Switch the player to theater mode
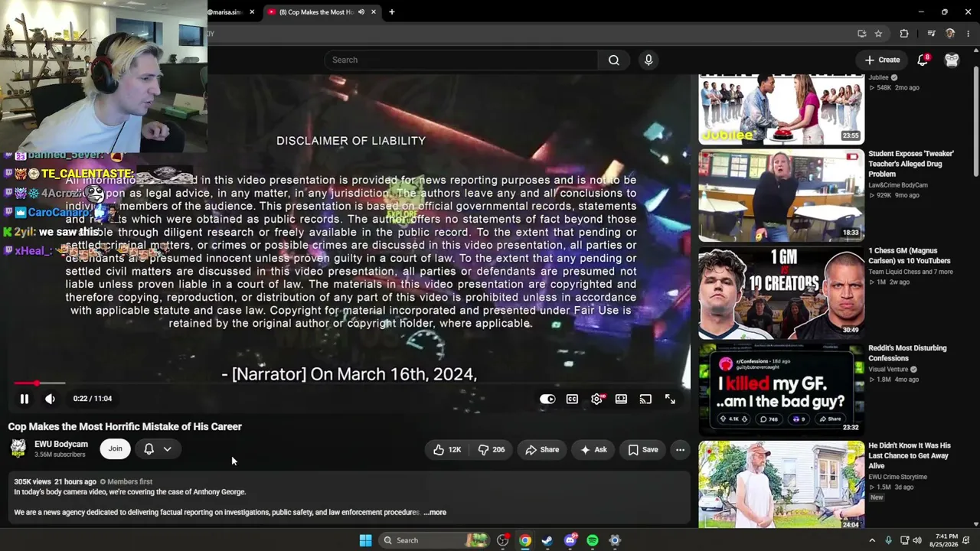 coord(621,399)
